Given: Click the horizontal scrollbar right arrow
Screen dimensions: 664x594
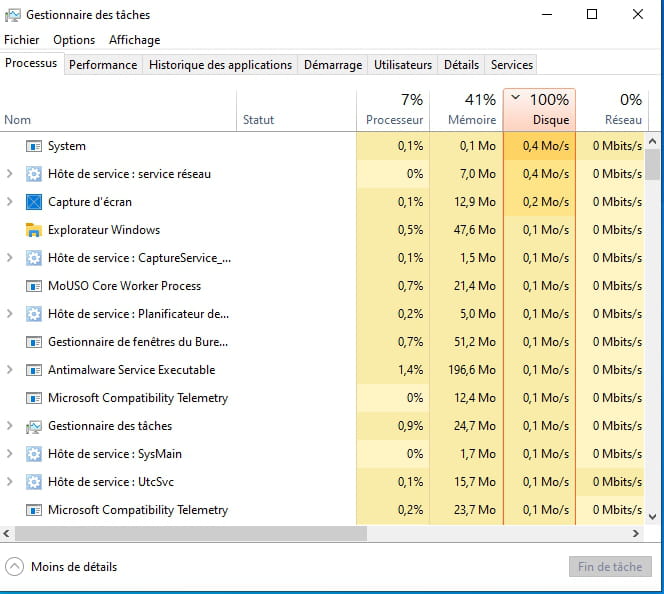Looking at the screenshot, I should coord(636,533).
